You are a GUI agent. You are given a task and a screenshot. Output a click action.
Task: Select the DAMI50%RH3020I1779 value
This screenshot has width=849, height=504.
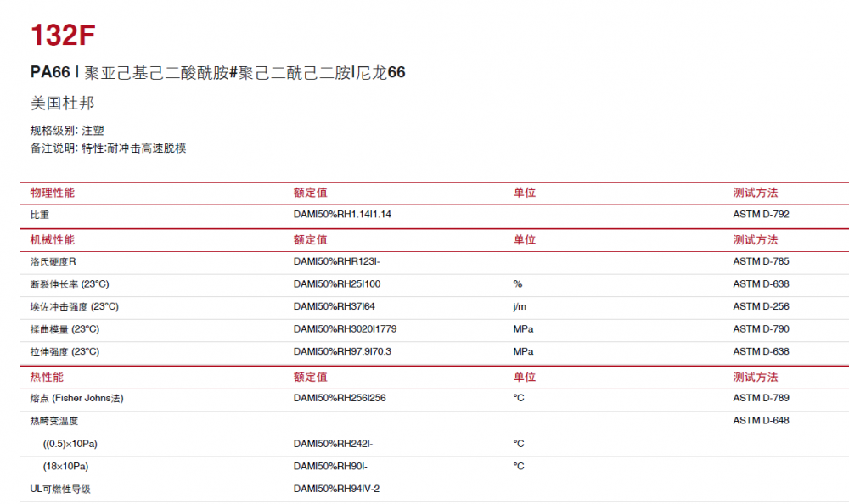point(345,329)
